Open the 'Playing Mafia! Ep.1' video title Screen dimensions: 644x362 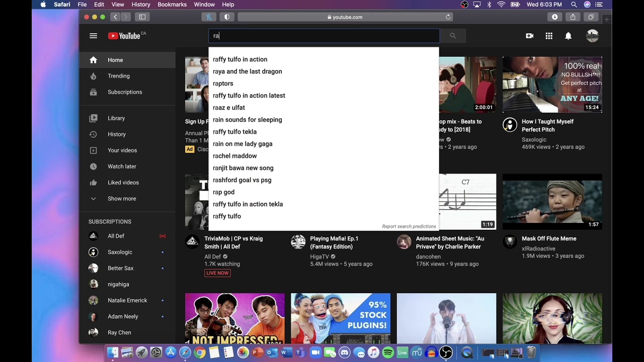pos(334,243)
